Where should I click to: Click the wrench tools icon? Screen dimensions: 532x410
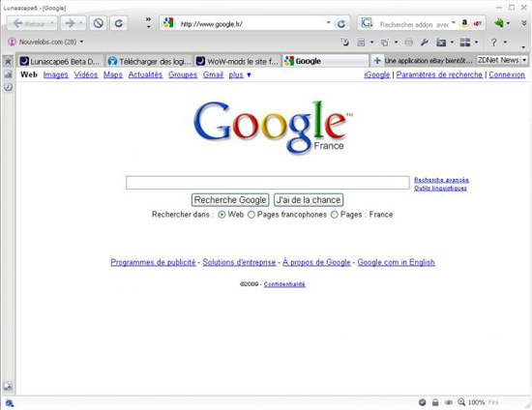coord(424,42)
